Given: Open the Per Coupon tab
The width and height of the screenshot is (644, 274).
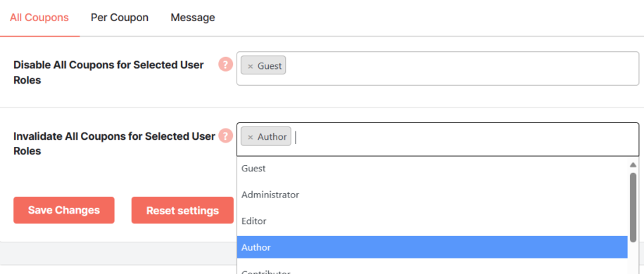Looking at the screenshot, I should pos(120,18).
